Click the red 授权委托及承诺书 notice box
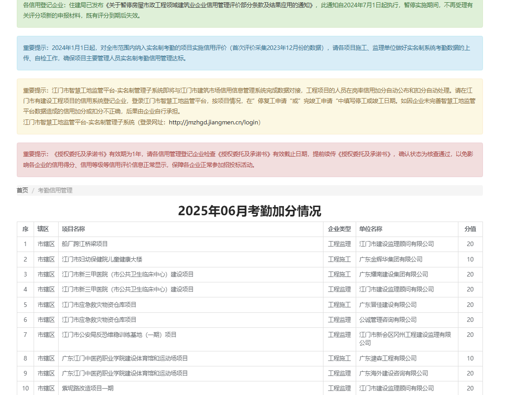The height and width of the screenshot is (395, 532). [249, 160]
